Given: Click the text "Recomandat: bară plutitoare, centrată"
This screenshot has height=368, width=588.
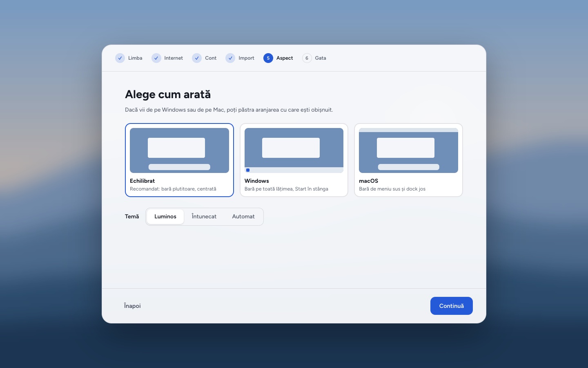Looking at the screenshot, I should click(x=173, y=189).
